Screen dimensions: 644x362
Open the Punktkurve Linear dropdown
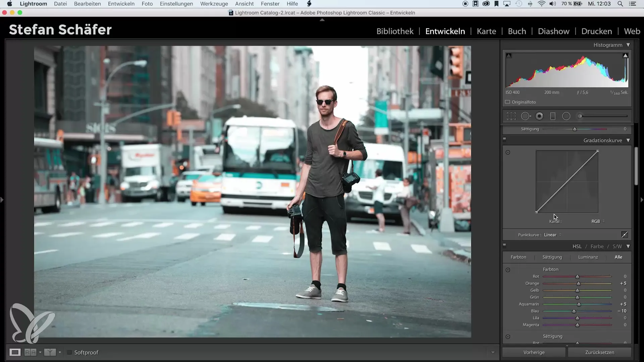pos(552,235)
